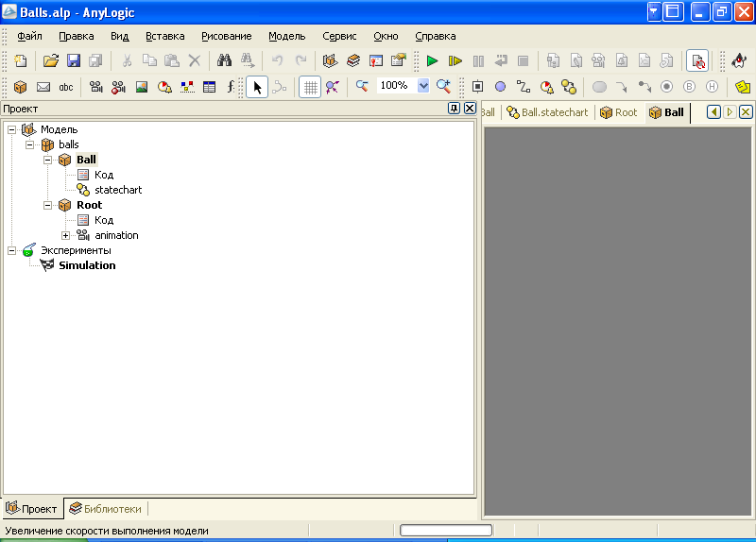Click the new message class envelope icon
Image resolution: width=756 pixels, height=542 pixels.
[x=43, y=87]
